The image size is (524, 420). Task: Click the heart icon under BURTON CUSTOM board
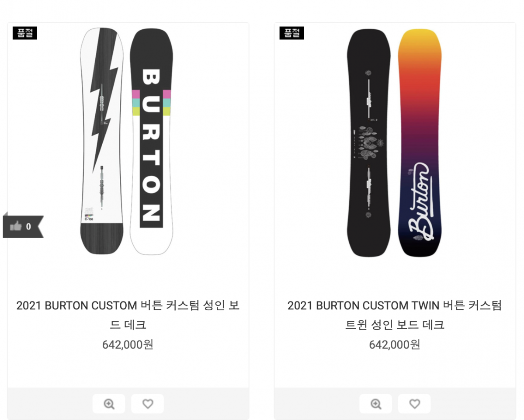coord(148,404)
